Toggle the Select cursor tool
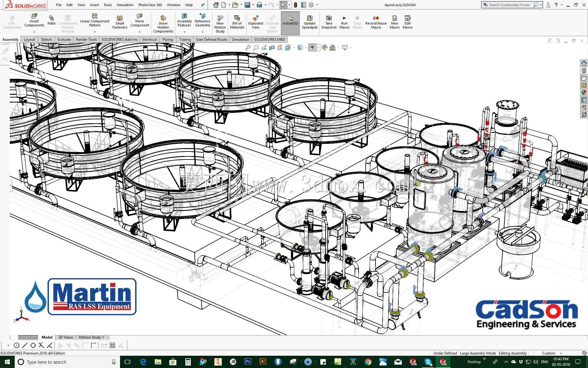The image size is (588, 368). 283,5
